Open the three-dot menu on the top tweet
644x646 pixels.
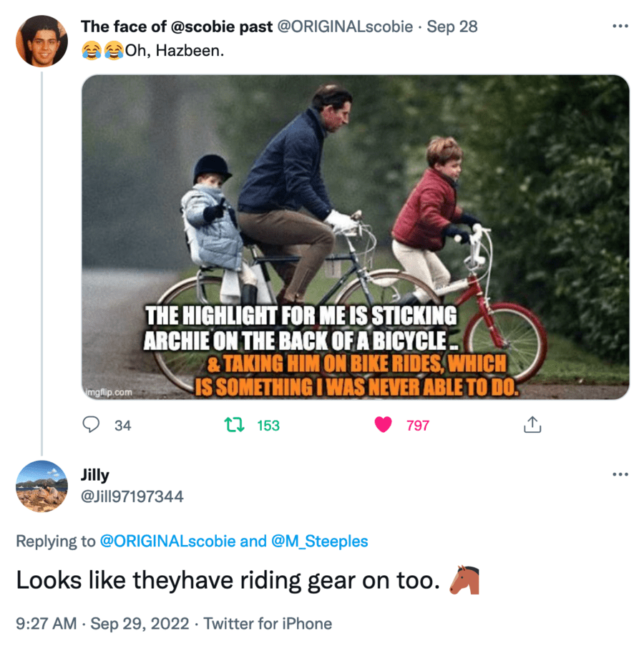click(x=620, y=26)
